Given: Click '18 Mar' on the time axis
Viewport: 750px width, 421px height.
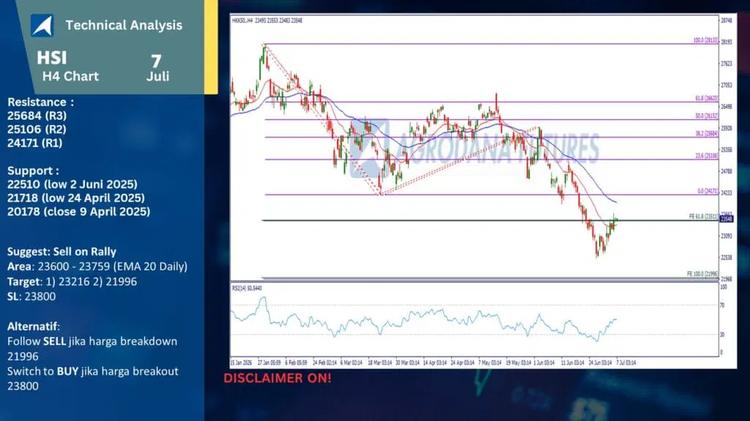Looking at the screenshot, I should coord(380,363).
